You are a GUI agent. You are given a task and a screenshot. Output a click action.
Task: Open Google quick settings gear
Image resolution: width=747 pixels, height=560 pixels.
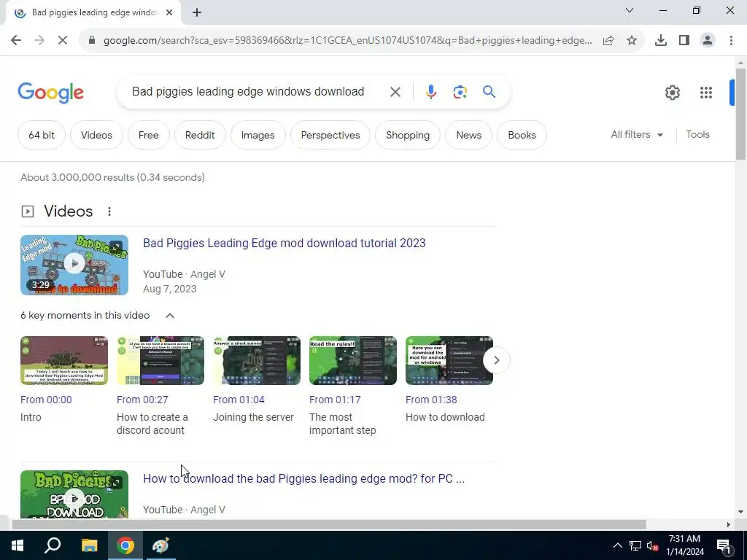pos(672,93)
